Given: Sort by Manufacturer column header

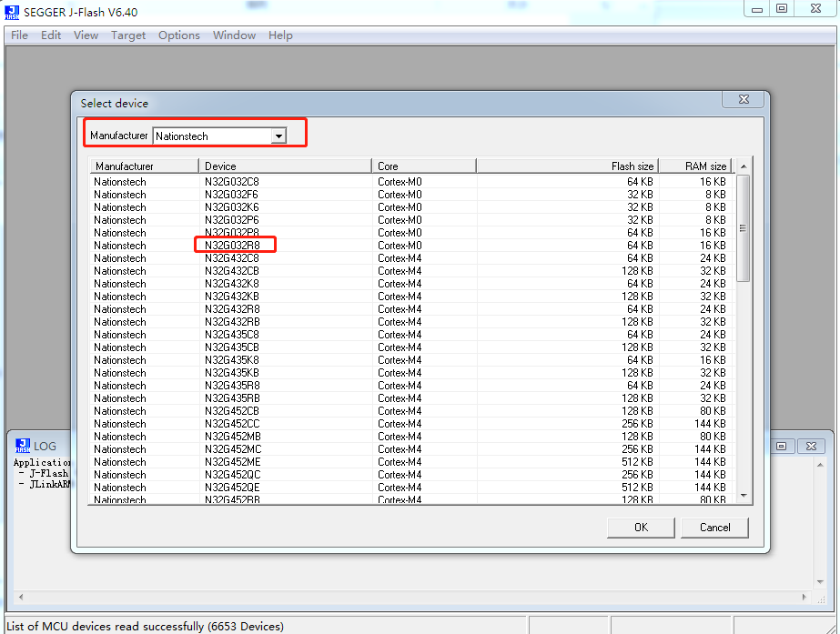Looking at the screenshot, I should [144, 166].
